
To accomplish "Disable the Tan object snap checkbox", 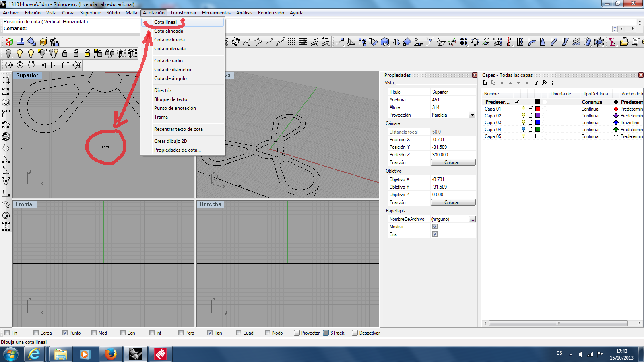I will [x=210, y=333].
